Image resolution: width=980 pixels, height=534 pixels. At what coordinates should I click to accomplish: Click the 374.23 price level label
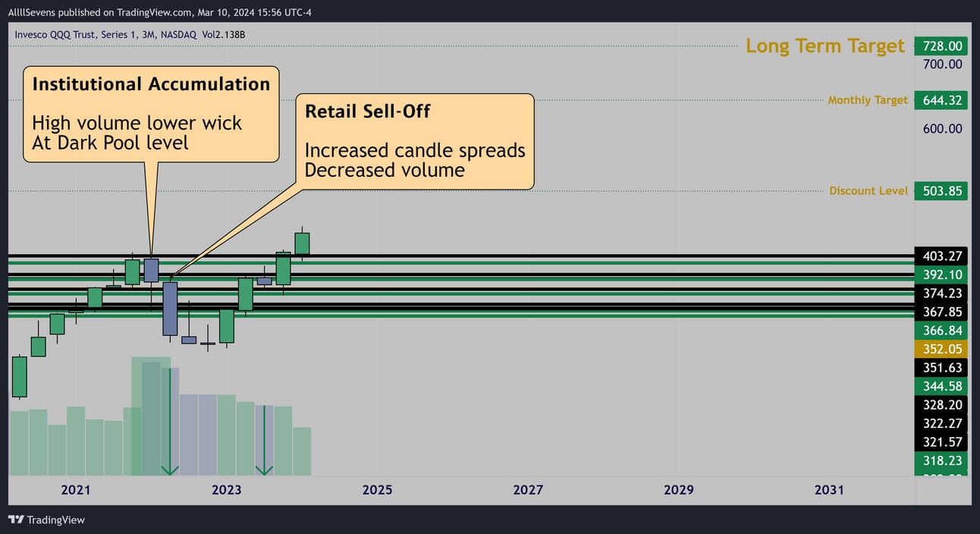coord(942,294)
